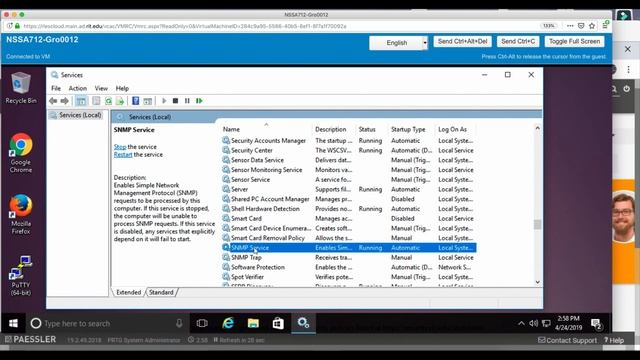Select the Software Protection service row
640x360 pixels.
pos(349,267)
